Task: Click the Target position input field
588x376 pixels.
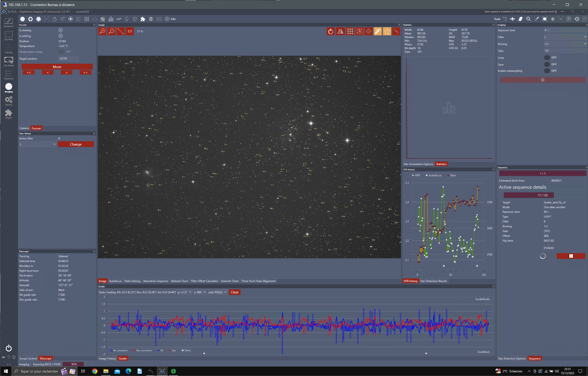Action: (x=68, y=59)
